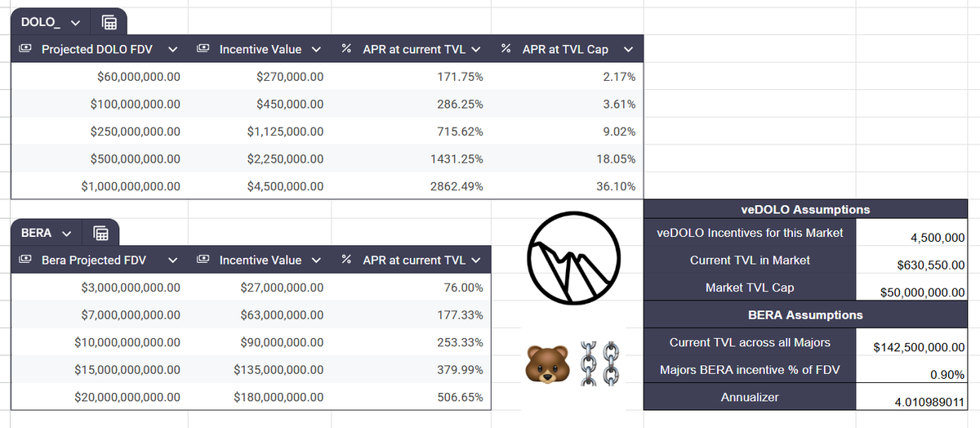Select cell 18.05%
The width and height of the screenshot is (980, 428).
coord(568,159)
